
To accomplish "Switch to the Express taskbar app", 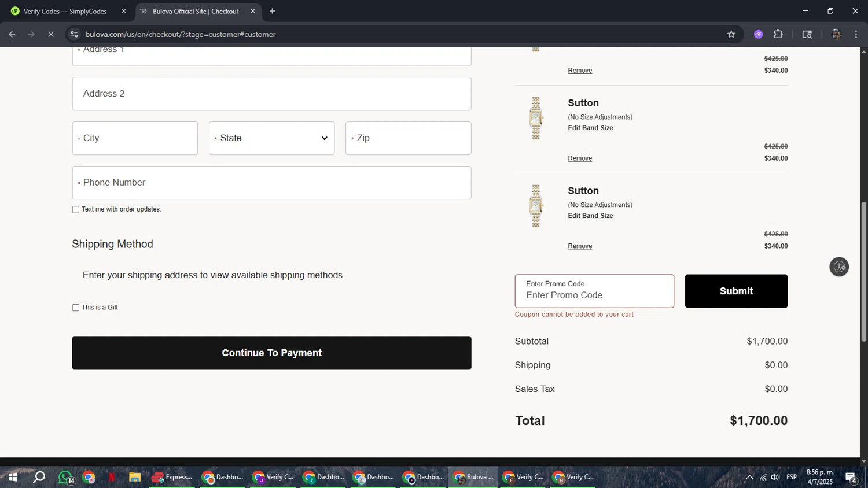I will click(172, 477).
